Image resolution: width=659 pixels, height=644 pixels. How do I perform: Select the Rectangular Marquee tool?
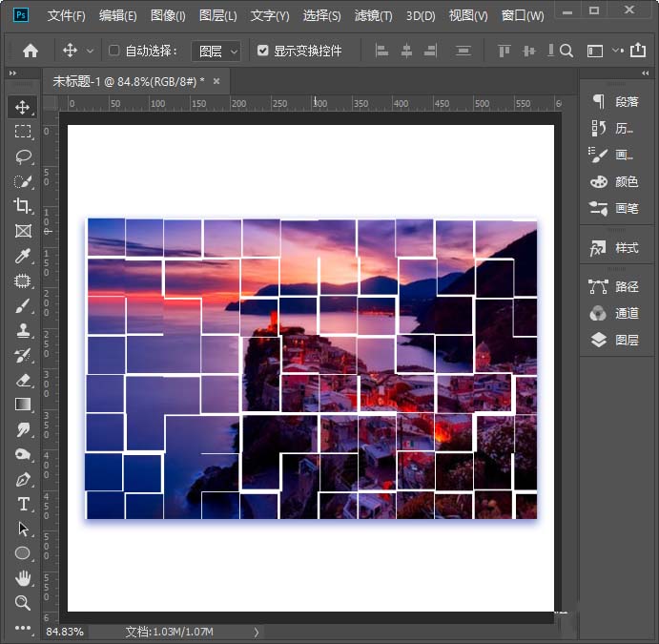point(23,132)
